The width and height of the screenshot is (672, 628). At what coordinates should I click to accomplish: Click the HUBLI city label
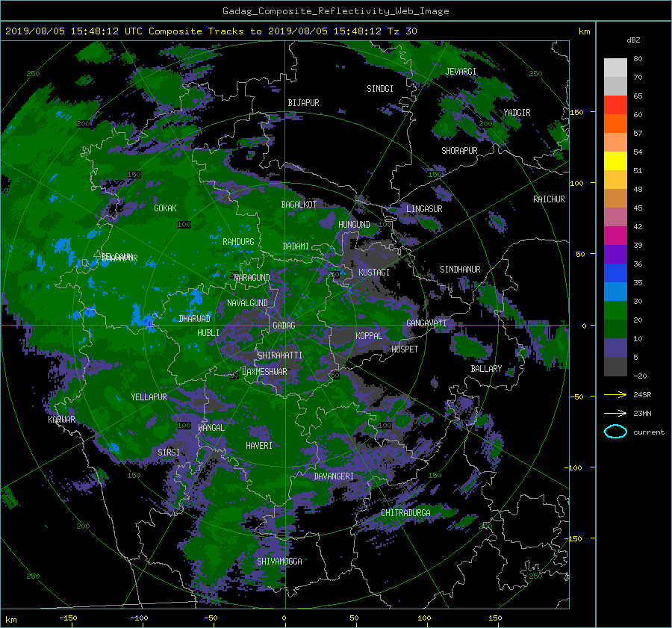coord(208,333)
